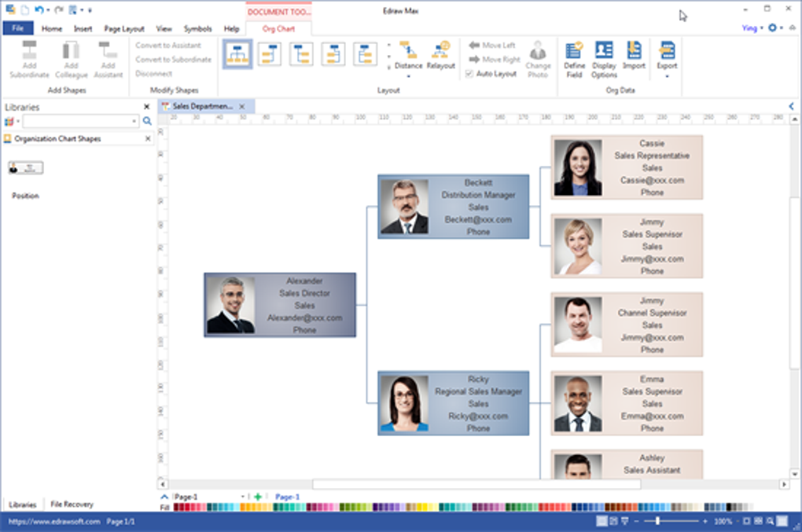This screenshot has height=532, width=802.
Task: Select Beckett's Distribution Manager card
Action: [x=453, y=207]
